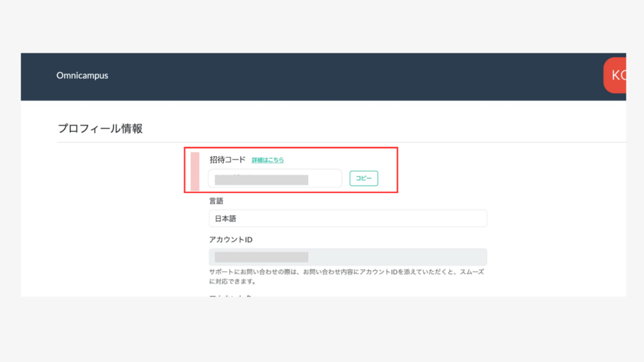Click the 招待コード label text

click(x=227, y=160)
